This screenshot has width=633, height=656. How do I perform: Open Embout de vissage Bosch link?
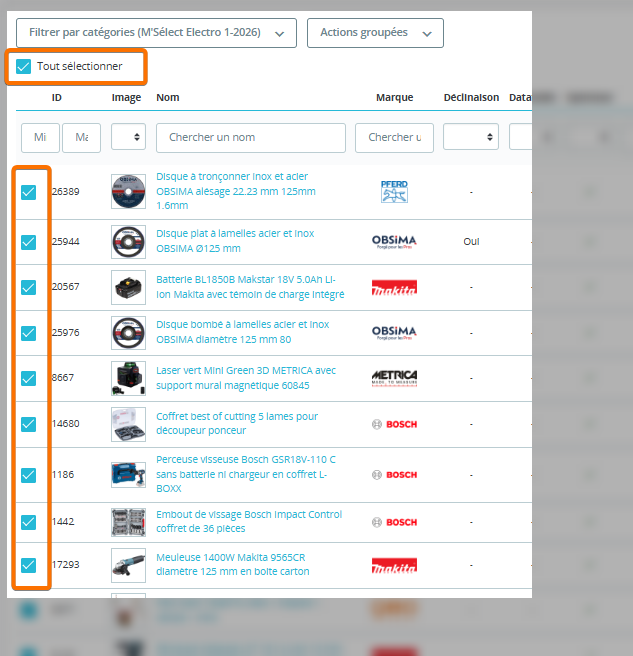(x=249, y=521)
